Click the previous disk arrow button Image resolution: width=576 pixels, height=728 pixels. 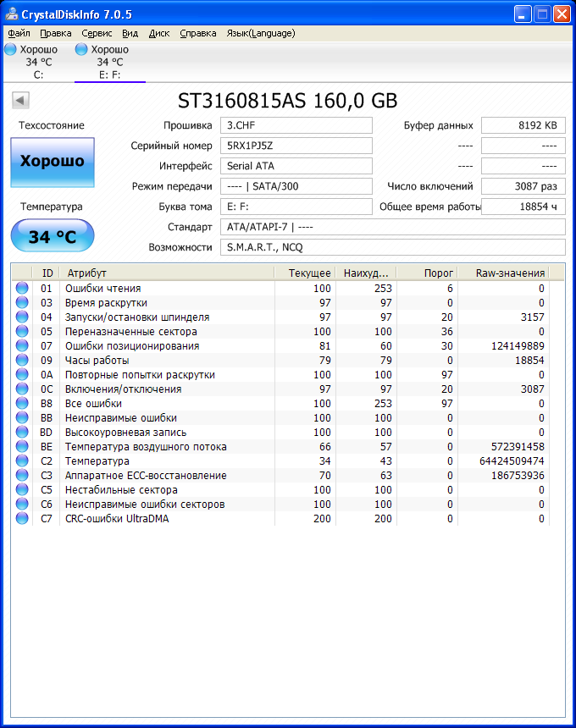[20, 101]
